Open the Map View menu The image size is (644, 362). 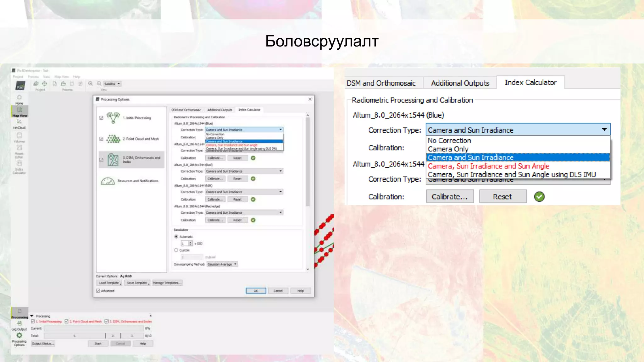tap(61, 77)
